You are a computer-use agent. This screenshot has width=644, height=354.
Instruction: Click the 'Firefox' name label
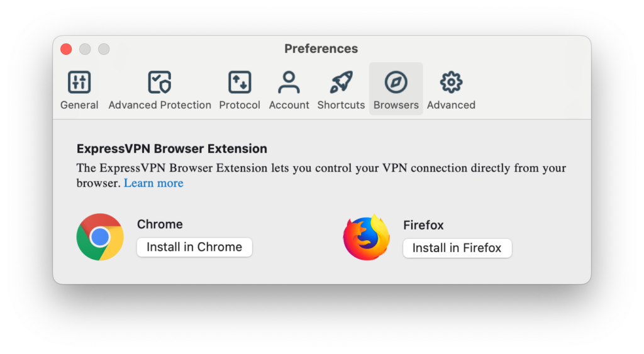423,225
